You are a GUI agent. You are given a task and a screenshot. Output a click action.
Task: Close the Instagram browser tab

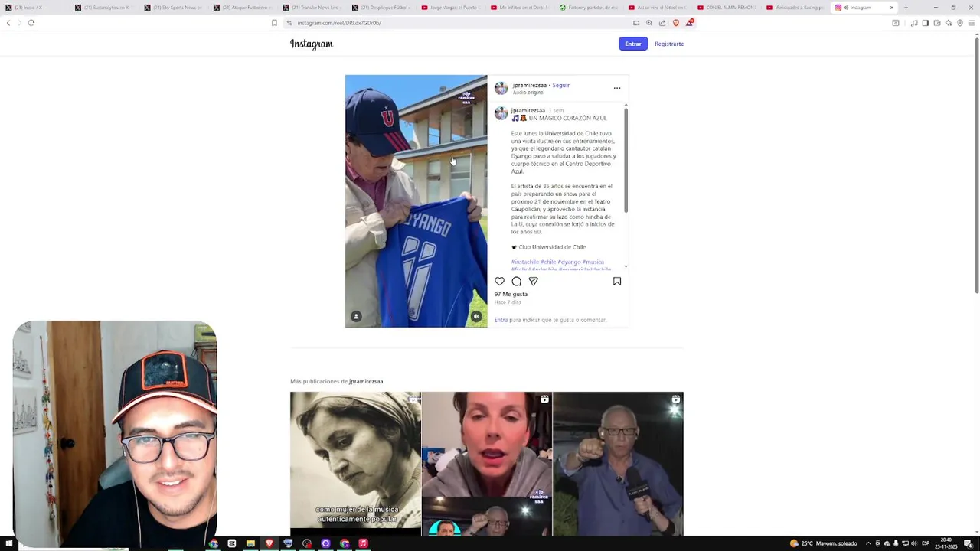(891, 8)
